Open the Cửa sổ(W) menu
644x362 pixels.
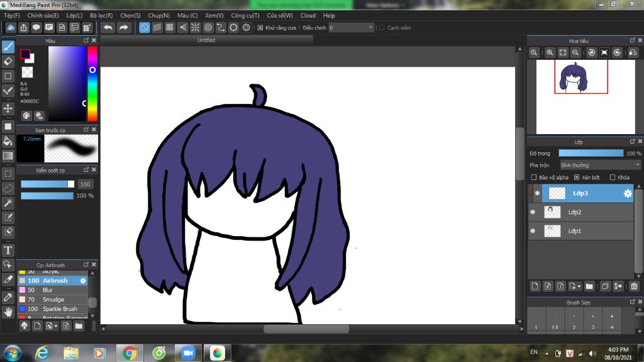pyautogui.click(x=280, y=16)
